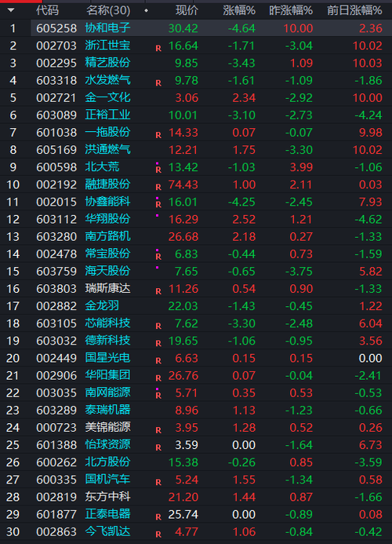Open the list dropdown arrow beside 代码
The height and width of the screenshot is (544, 392).
pyautogui.click(x=11, y=10)
